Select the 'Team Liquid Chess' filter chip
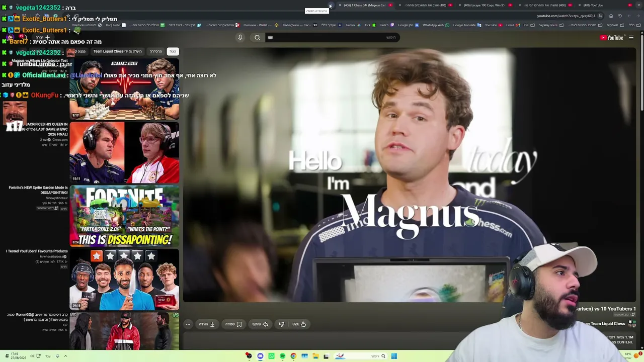 tap(117, 51)
